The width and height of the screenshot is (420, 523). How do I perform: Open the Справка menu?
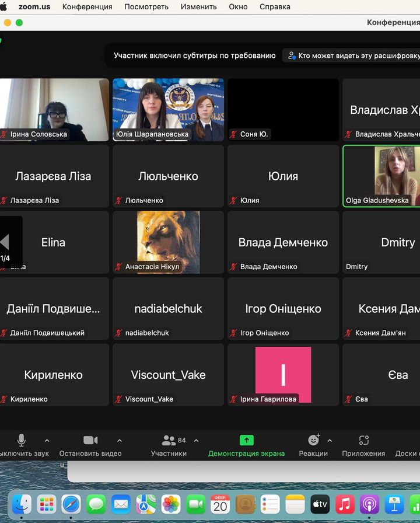tap(275, 6)
